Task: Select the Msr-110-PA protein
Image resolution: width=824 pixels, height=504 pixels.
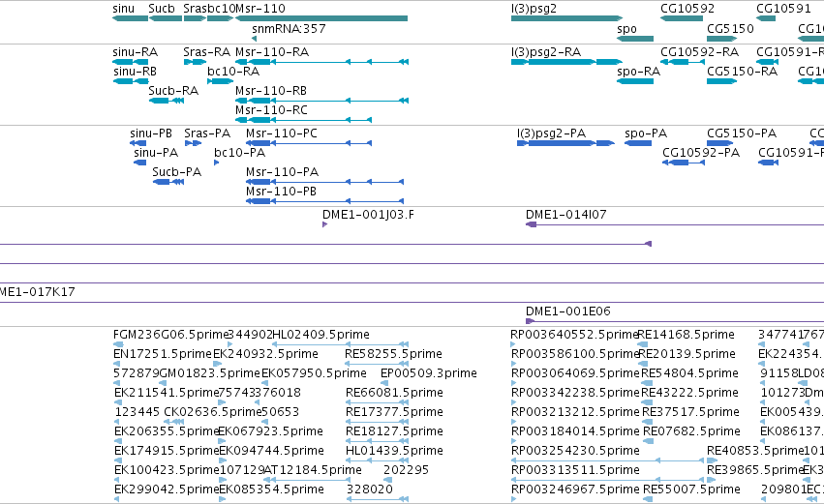Action: pos(324,182)
